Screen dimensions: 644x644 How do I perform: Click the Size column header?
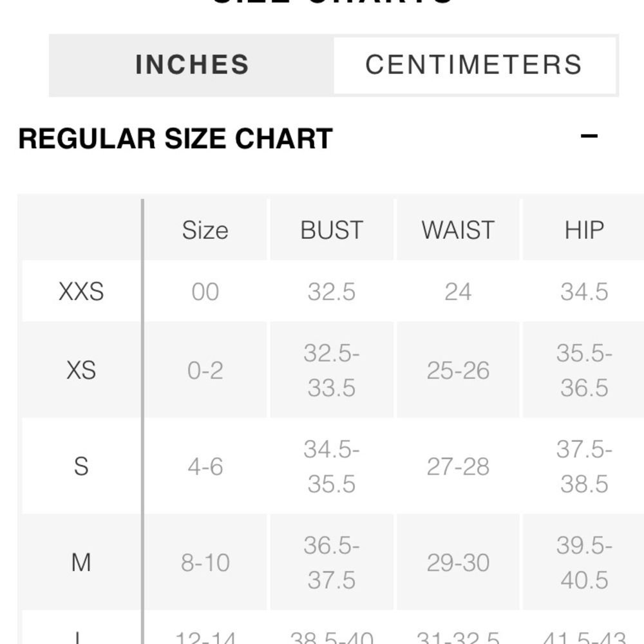205,230
